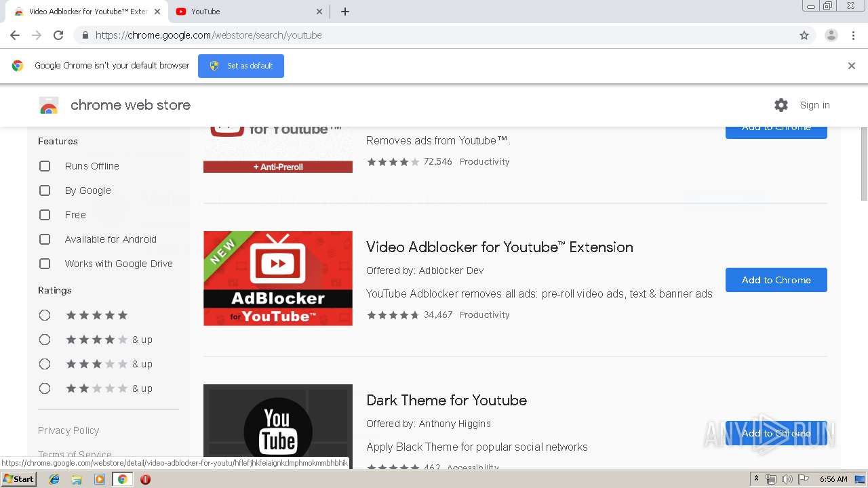Click Offered by: Adblocker Dev text
The height and width of the screenshot is (488, 868).
click(425, 270)
